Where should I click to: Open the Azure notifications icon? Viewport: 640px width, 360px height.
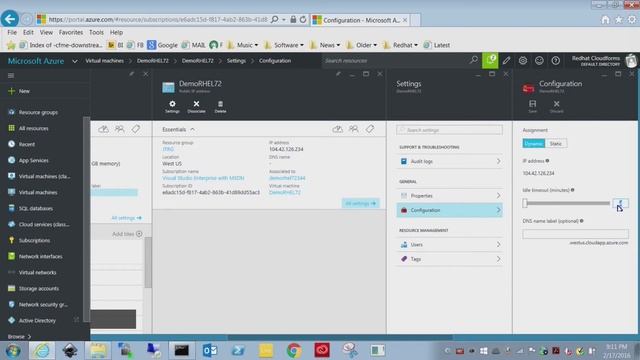pos(490,60)
